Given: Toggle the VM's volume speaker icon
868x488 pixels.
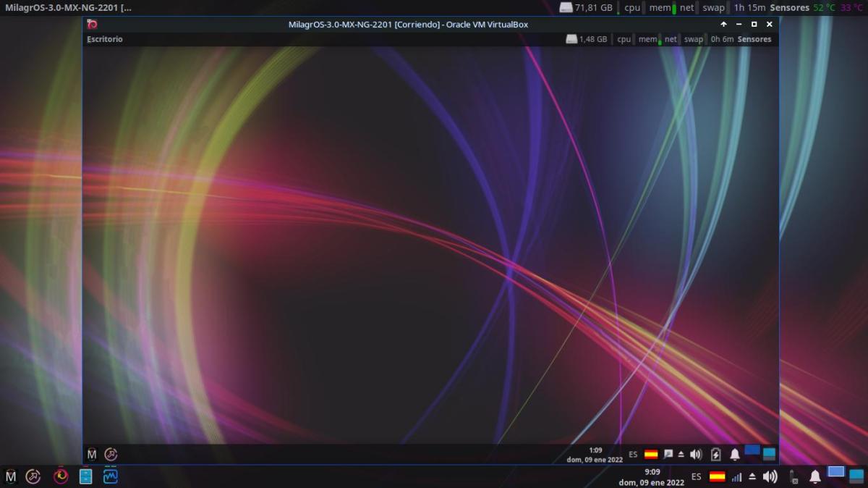Looking at the screenshot, I should coord(696,454).
